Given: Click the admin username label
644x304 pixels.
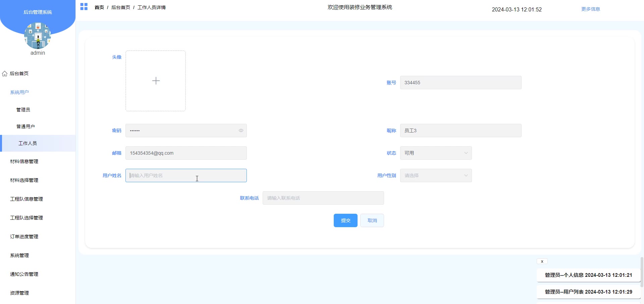Looking at the screenshot, I should pos(38,53).
